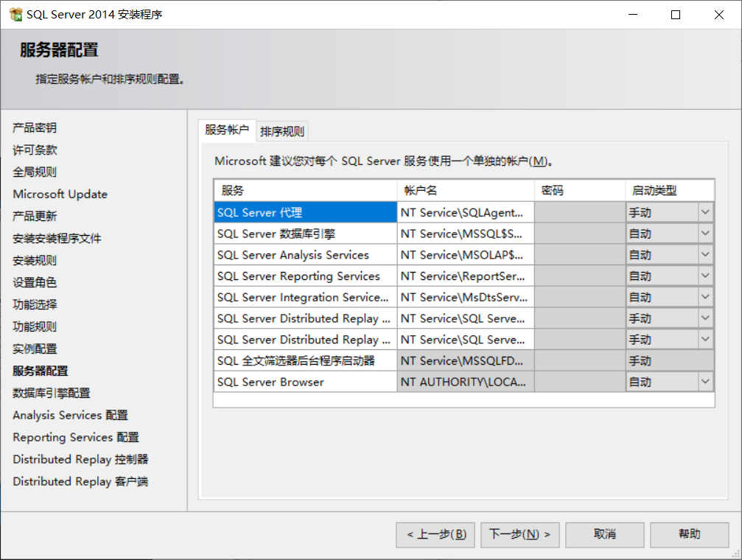Viewport: 742px width, 560px height.
Task: Click Distributed Replay 客户端 in the step list
Action: click(80, 481)
